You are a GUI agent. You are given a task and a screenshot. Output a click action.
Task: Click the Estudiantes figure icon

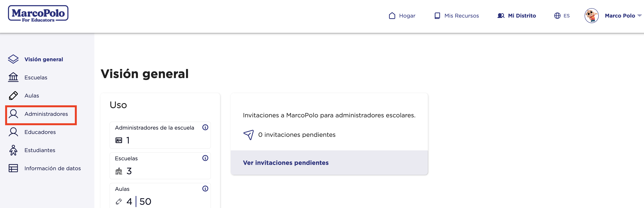[13, 150]
